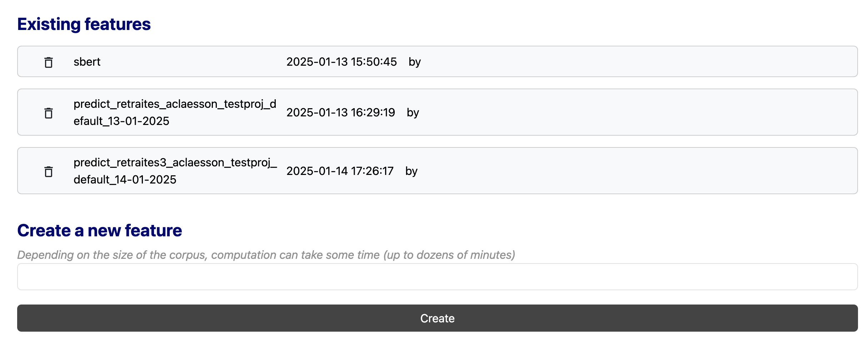This screenshot has width=868, height=357.
Task: Click trash icon for predict_retraites_aclaesson 13-01-2025 feature
Action: click(49, 113)
